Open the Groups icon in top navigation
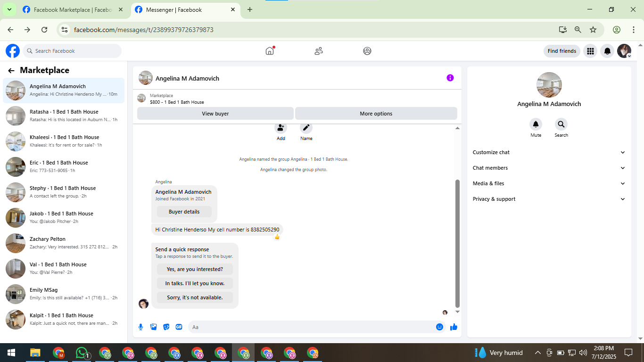Image resolution: width=644 pixels, height=362 pixels. point(367,51)
